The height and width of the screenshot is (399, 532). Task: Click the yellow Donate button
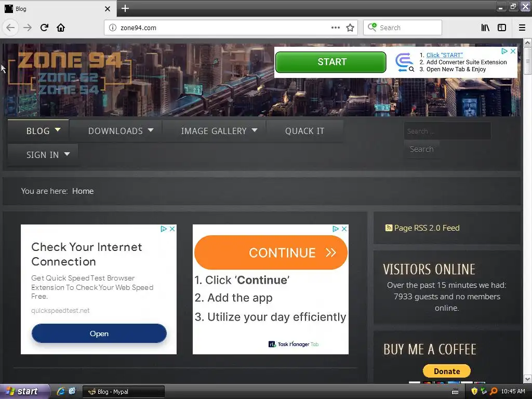tap(447, 371)
